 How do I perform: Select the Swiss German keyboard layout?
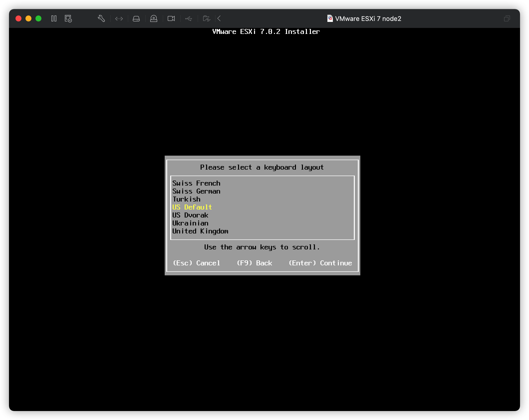coord(196,191)
